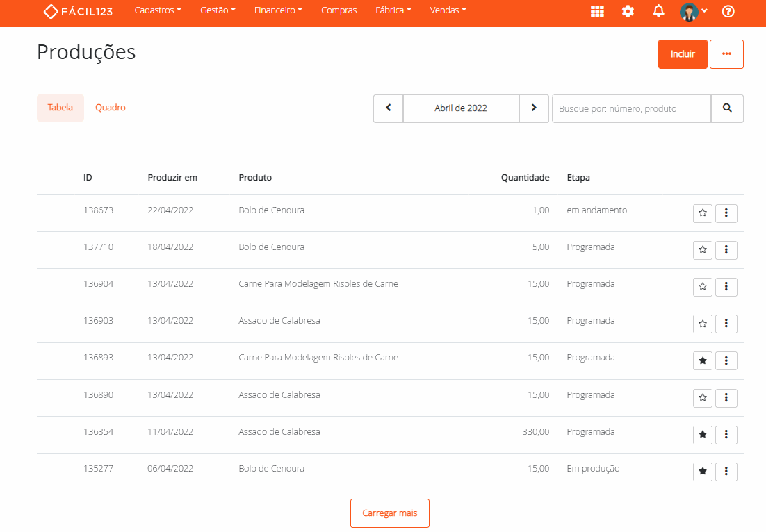
Task: Go to the next month arrow
Action: 534,108
